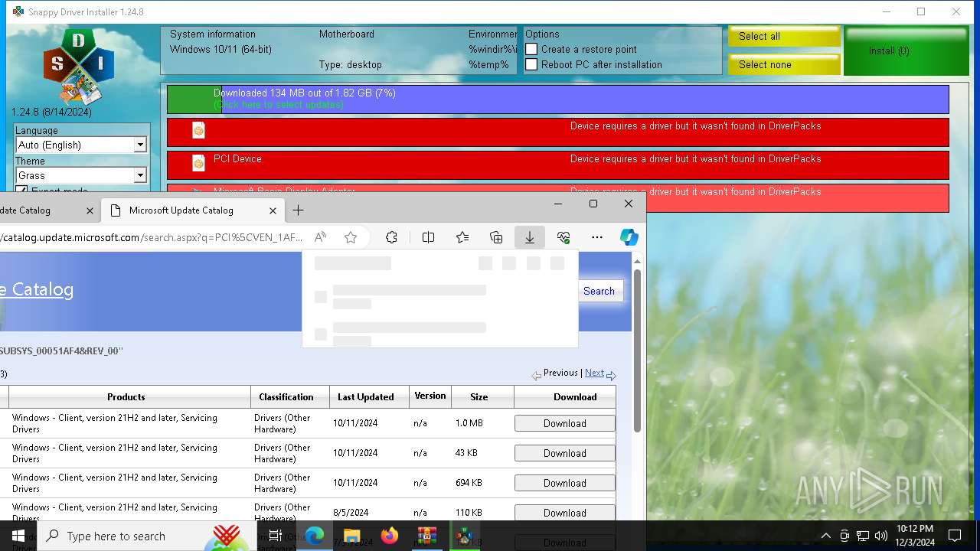The image size is (980, 551).
Task: Open Microsoft Edge from the taskbar
Action: point(315,536)
